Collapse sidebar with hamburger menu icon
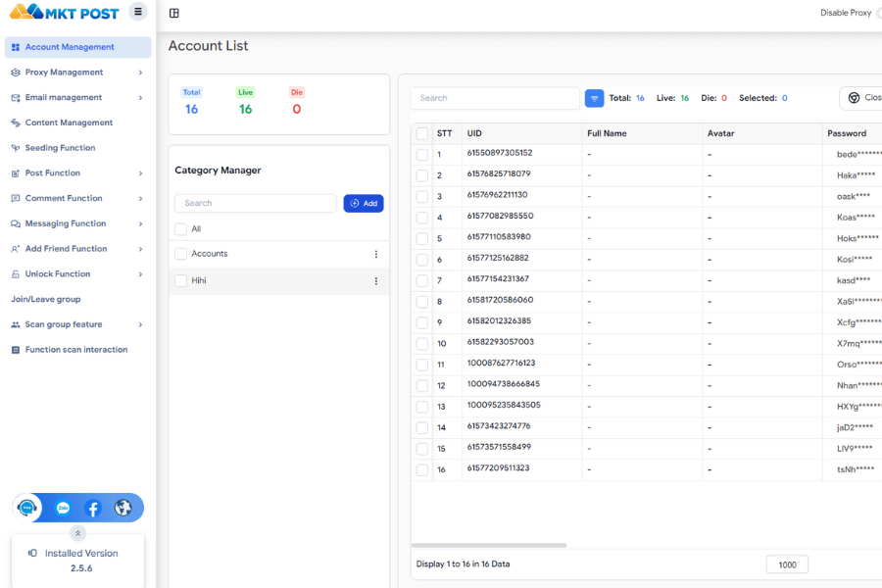This screenshot has width=882, height=588. click(138, 11)
